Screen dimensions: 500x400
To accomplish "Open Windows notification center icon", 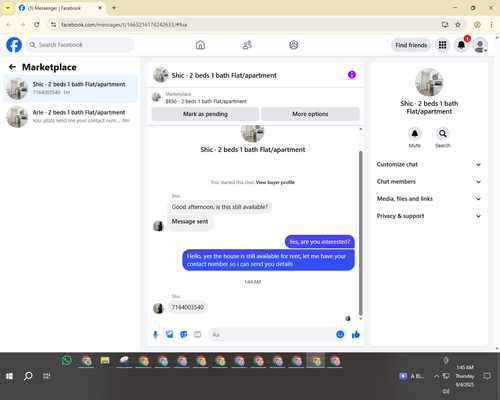I will pyautogui.click(x=487, y=376).
